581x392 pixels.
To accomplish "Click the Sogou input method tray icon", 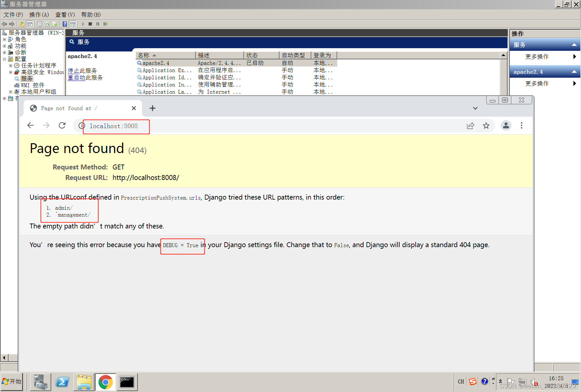I will 473,382.
